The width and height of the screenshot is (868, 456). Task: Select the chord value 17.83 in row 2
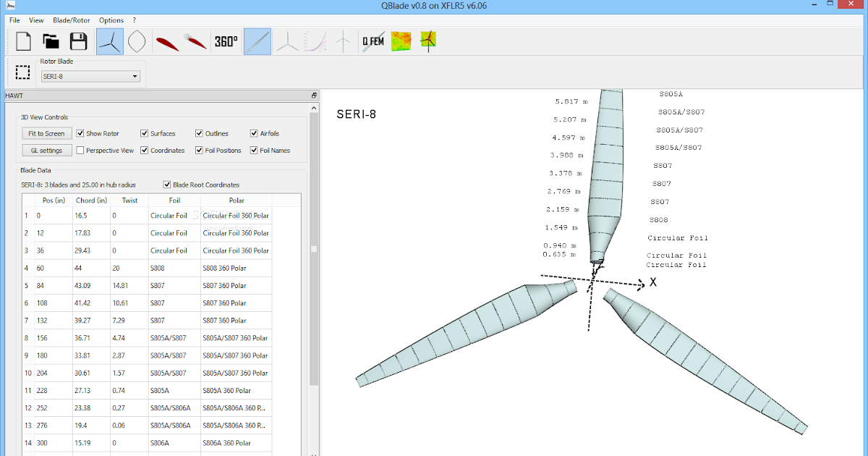pos(91,233)
